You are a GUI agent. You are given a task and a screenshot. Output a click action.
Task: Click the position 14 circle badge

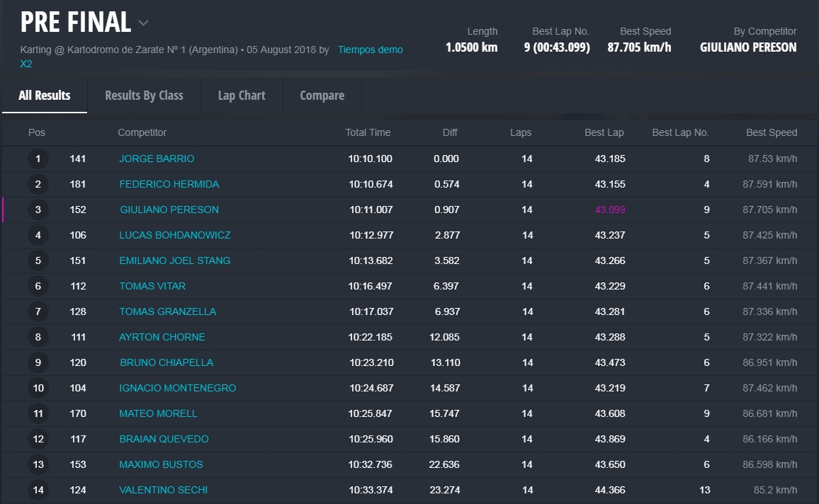click(38, 490)
